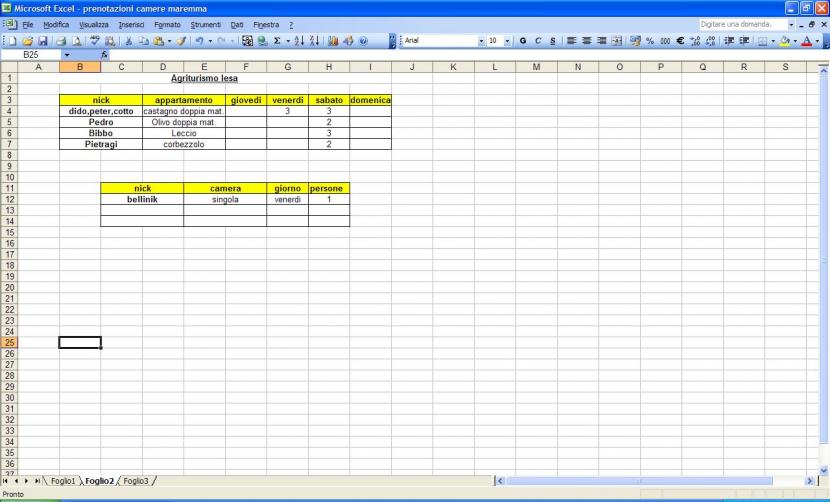
Task: Open the font size dropdown
Action: point(507,41)
